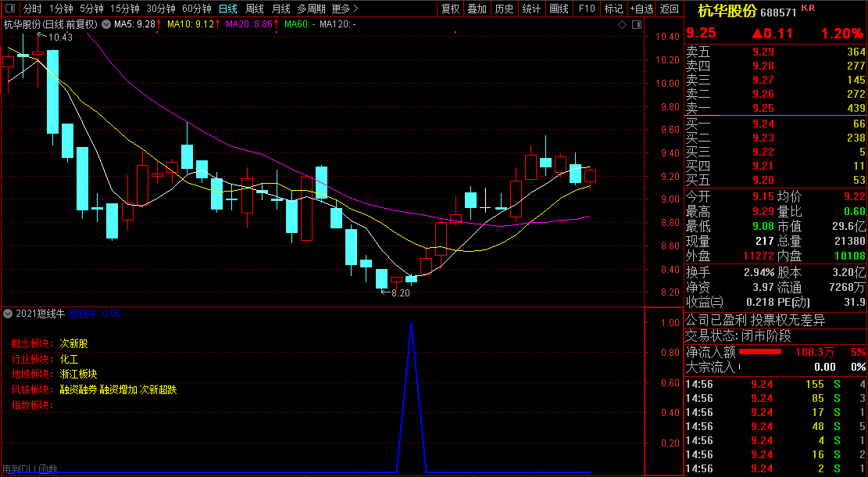Click the 买三 bid row at 9.22
Image resolution: width=868 pixels, height=477 pixels.
pyautogui.click(x=776, y=152)
